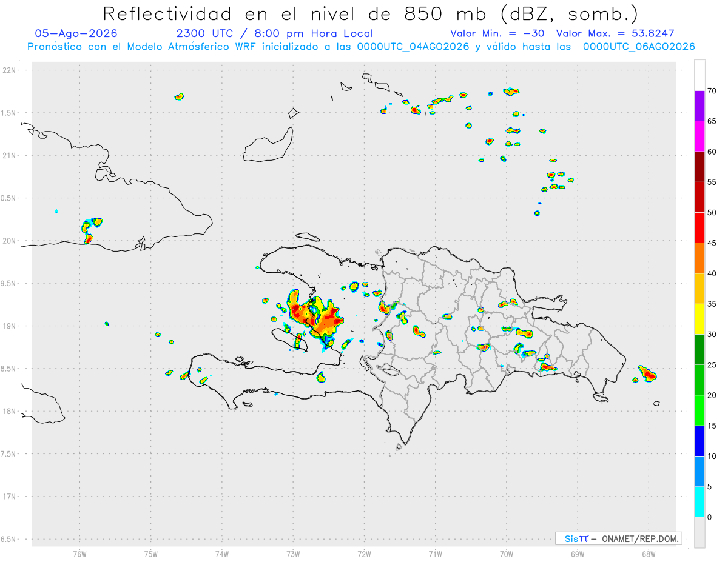728x562 pixels.
Task: Click the '71W' longitude label
Action: pyautogui.click(x=435, y=554)
